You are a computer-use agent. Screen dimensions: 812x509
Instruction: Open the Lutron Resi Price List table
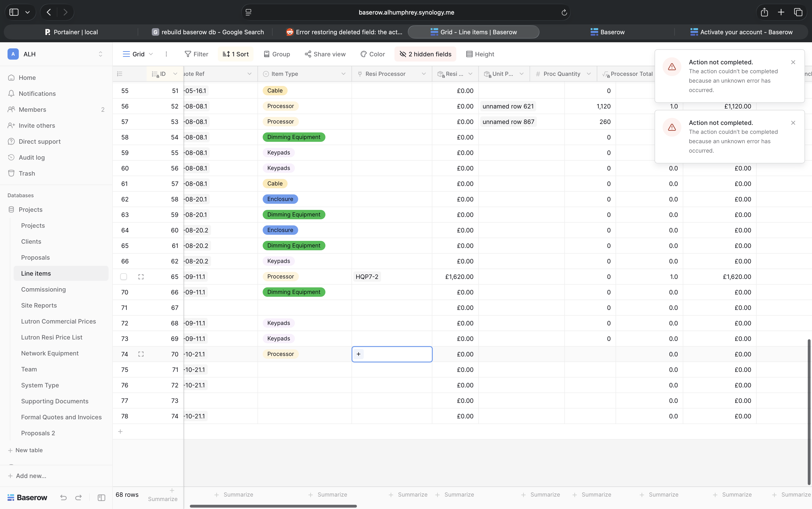[x=51, y=337]
